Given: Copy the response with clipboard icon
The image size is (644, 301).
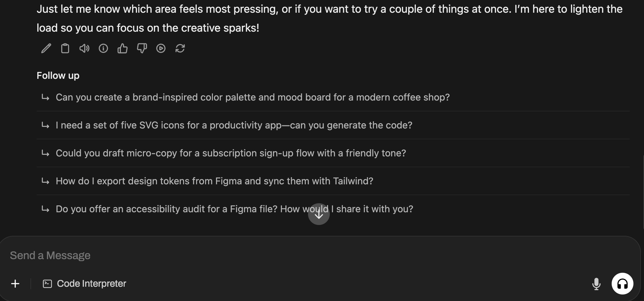Looking at the screenshot, I should (x=65, y=48).
